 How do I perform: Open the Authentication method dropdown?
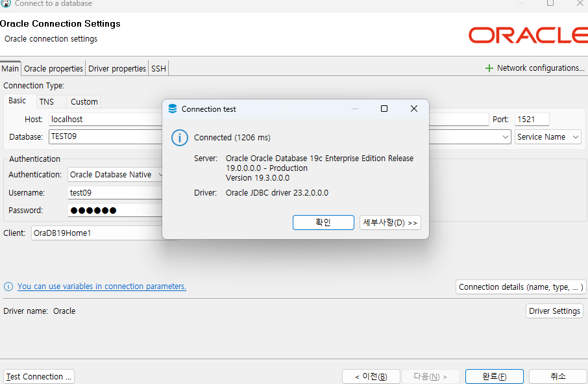coord(116,175)
